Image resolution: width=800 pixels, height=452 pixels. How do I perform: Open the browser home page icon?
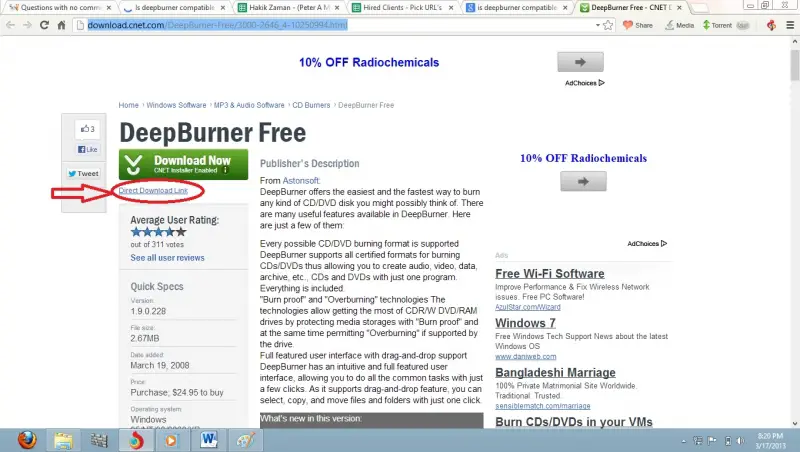(x=61, y=25)
